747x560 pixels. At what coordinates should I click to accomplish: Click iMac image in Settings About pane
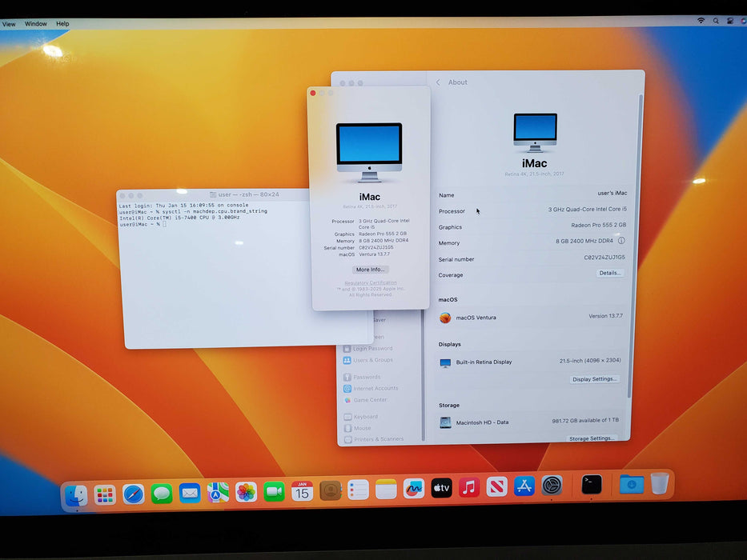coord(535,132)
